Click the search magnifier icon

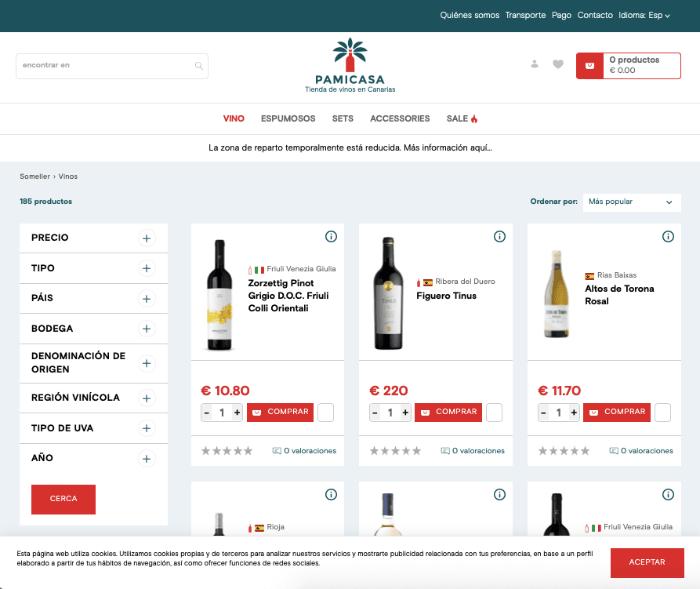(x=199, y=66)
